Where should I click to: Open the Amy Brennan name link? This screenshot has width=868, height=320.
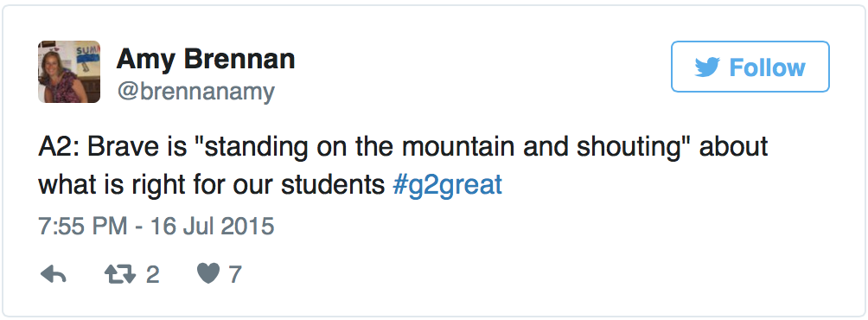(x=206, y=59)
